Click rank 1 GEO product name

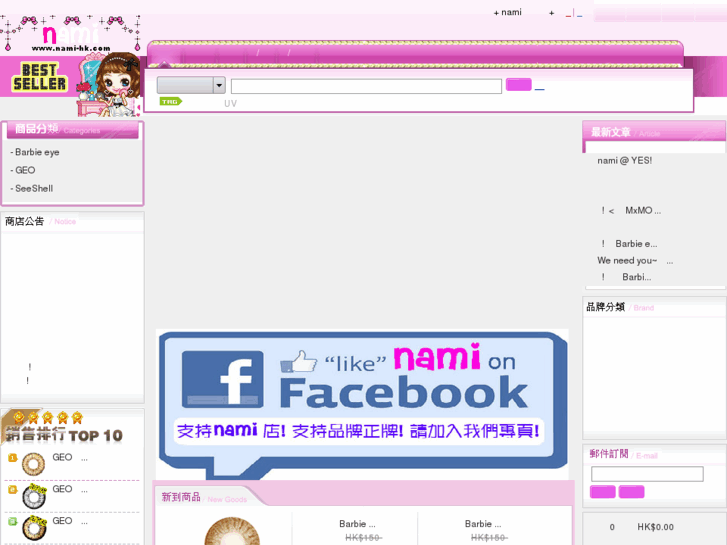[x=70, y=457]
